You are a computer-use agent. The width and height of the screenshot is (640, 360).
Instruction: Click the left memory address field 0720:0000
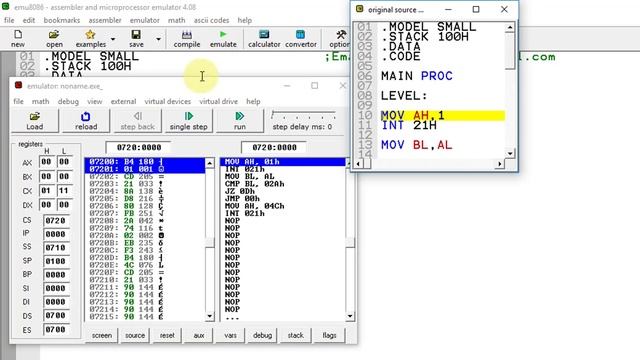[138, 147]
